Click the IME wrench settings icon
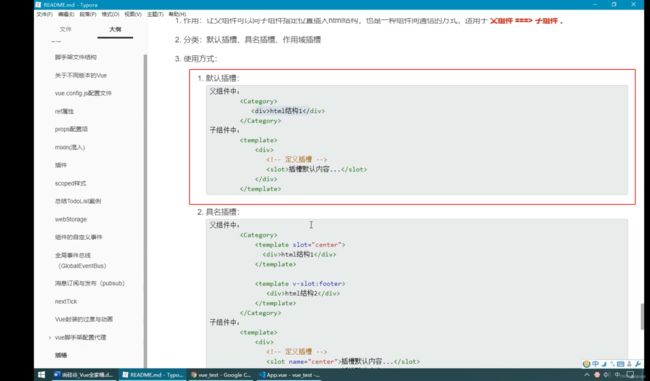Viewport: 650px width, 381px height. click(638, 364)
